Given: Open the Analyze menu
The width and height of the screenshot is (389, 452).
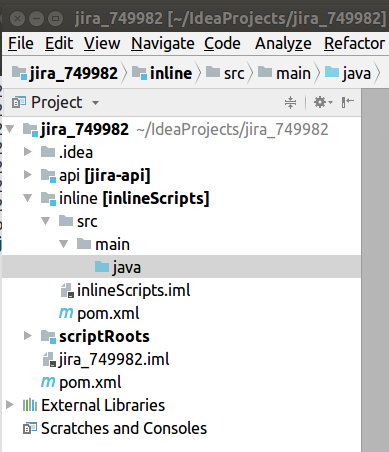Looking at the screenshot, I should click(283, 44).
